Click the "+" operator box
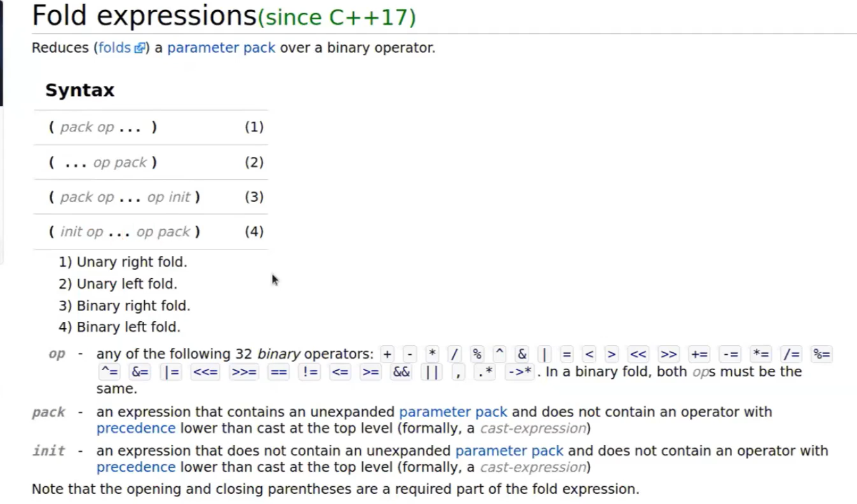Screen dimensions: 857x504 coord(388,354)
